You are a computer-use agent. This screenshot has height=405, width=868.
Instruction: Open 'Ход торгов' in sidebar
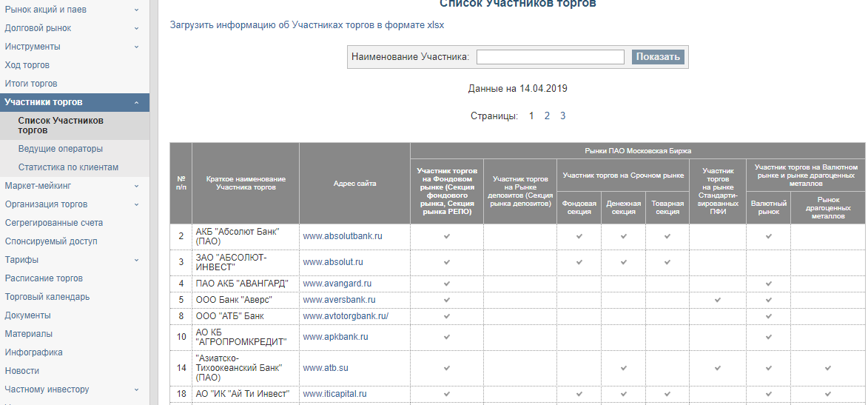pyautogui.click(x=27, y=65)
